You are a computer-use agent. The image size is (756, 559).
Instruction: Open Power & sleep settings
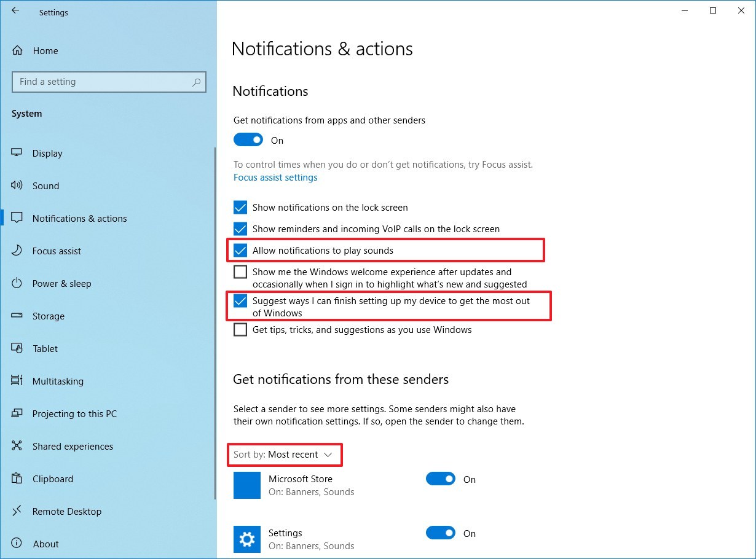(x=61, y=284)
